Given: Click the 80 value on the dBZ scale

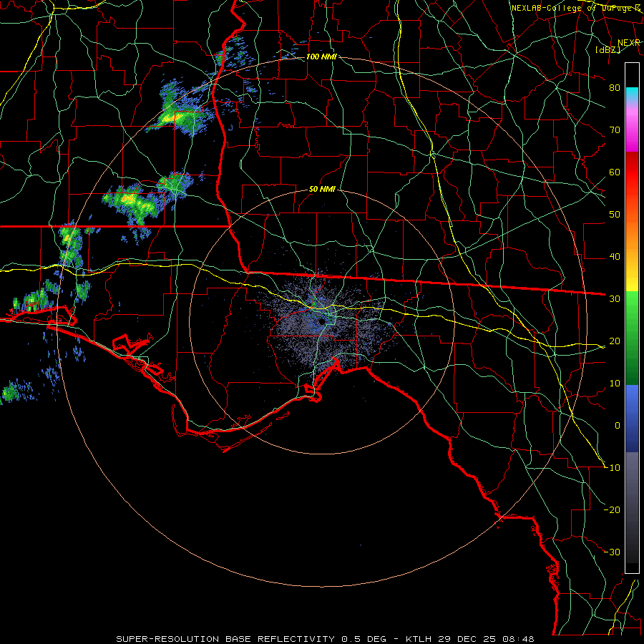Looking at the screenshot, I should click(615, 88).
